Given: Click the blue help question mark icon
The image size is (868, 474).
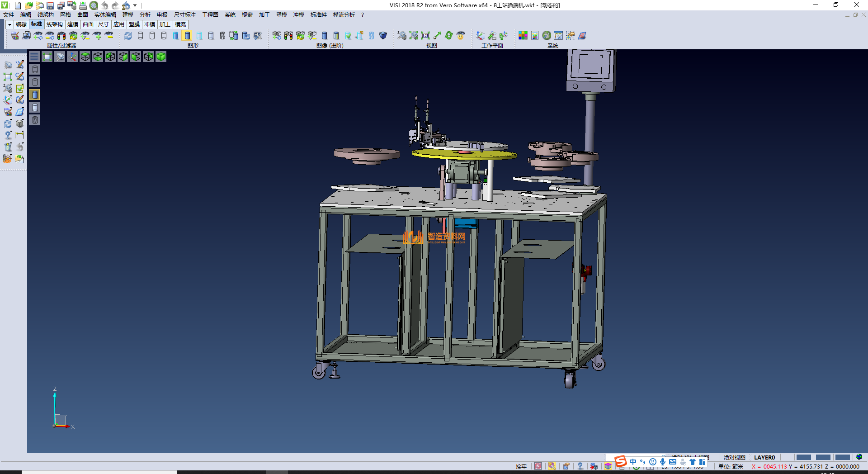Looking at the screenshot, I should pyautogui.click(x=8, y=135).
